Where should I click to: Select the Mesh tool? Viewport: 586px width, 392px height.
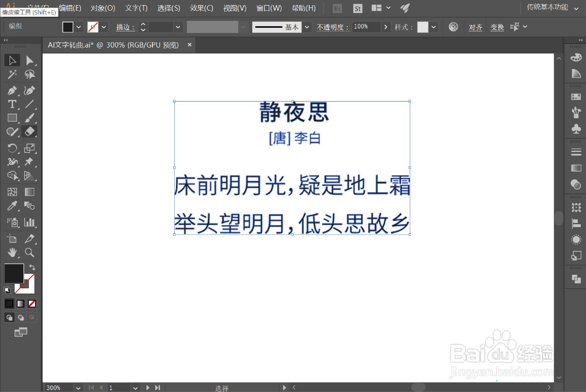(x=12, y=192)
